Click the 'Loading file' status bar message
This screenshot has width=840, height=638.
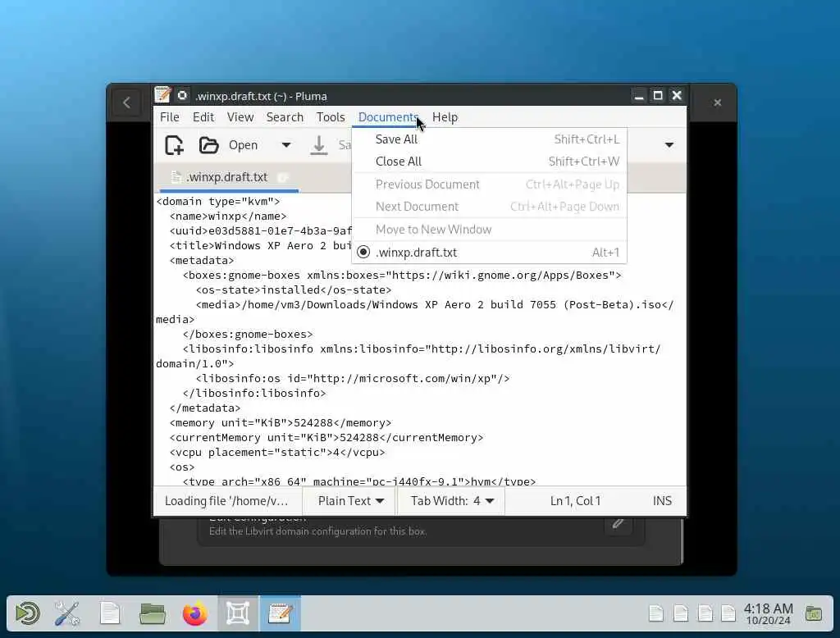(x=226, y=501)
